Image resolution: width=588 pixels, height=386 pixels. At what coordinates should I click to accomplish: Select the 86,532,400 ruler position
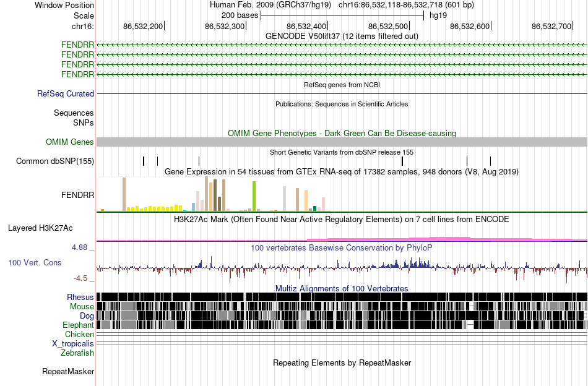(x=306, y=26)
